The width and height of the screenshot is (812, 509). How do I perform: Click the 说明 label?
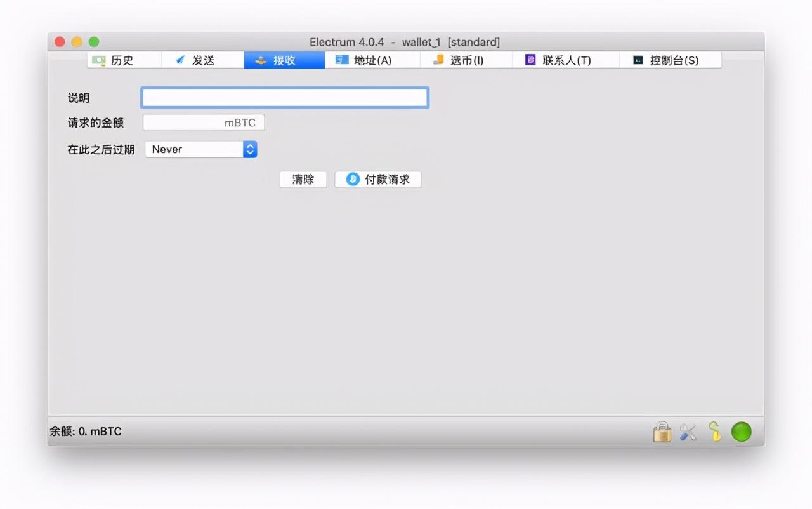79,98
